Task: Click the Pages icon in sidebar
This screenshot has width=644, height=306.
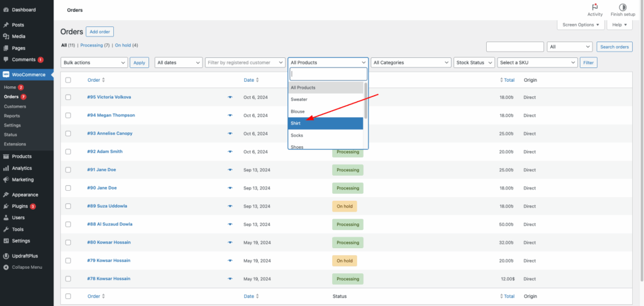Action: (6, 48)
